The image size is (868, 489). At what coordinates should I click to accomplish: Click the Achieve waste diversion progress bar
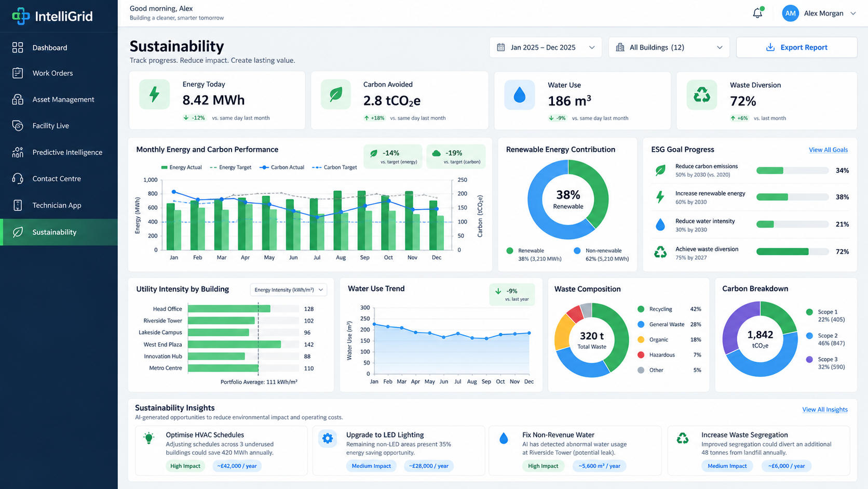click(x=792, y=252)
